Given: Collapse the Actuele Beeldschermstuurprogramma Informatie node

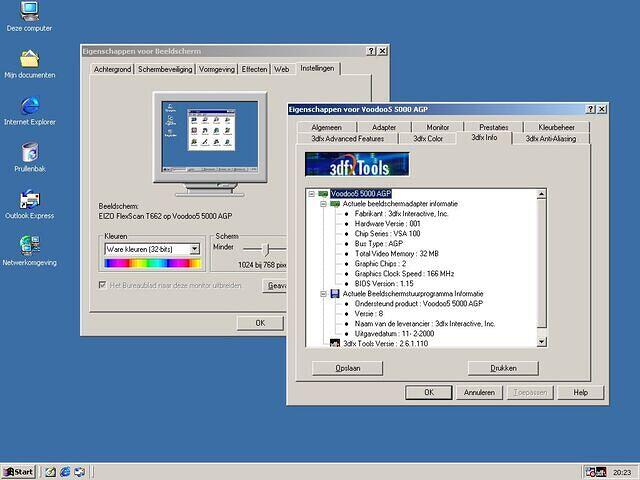Looking at the screenshot, I should tap(323, 293).
